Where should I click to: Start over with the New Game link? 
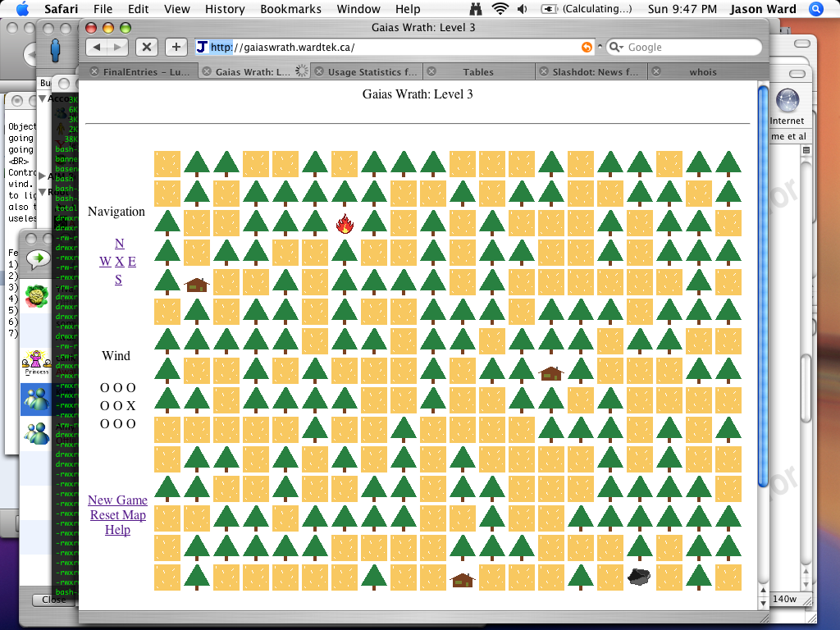118,500
